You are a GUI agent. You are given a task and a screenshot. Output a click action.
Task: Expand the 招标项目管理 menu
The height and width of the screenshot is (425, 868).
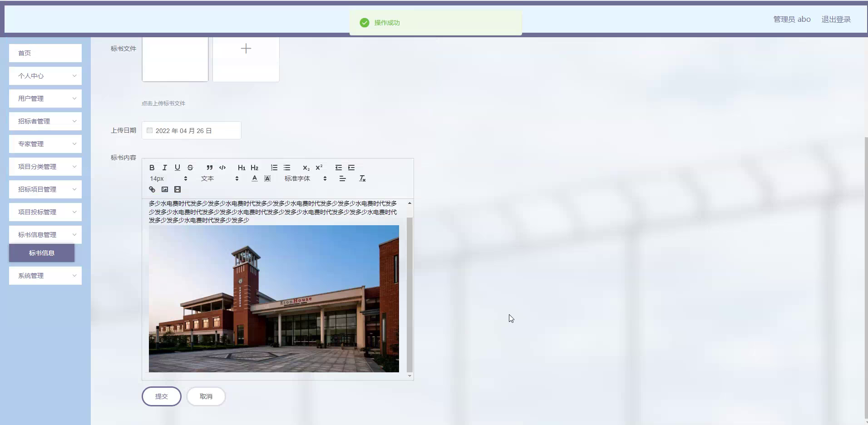(x=45, y=189)
